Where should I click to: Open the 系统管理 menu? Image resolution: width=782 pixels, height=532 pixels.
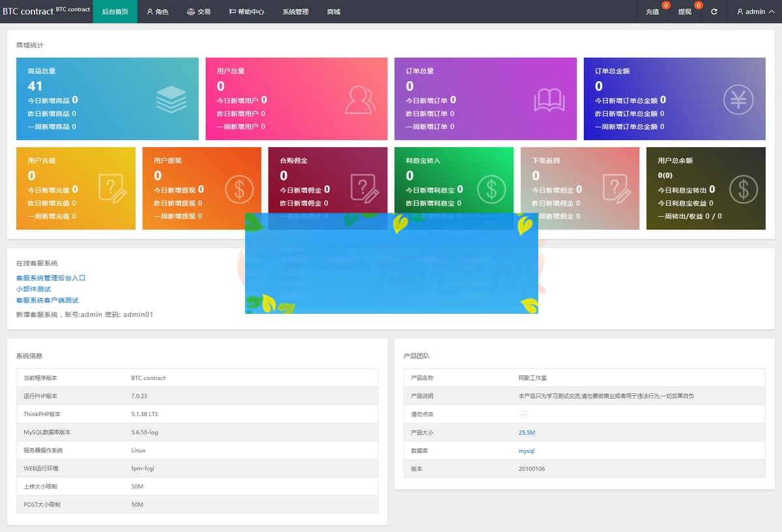pyautogui.click(x=295, y=12)
